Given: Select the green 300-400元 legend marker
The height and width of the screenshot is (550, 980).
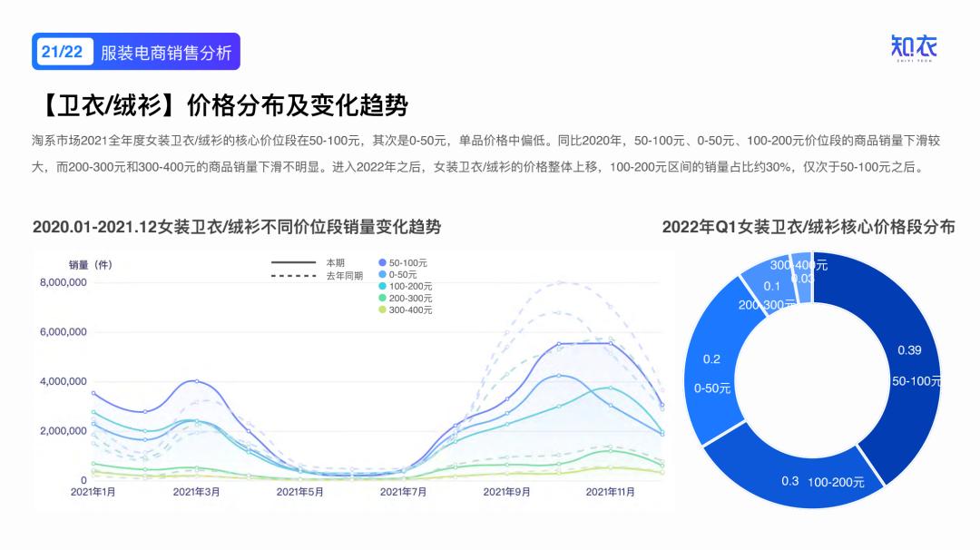Looking at the screenshot, I should (382, 309).
